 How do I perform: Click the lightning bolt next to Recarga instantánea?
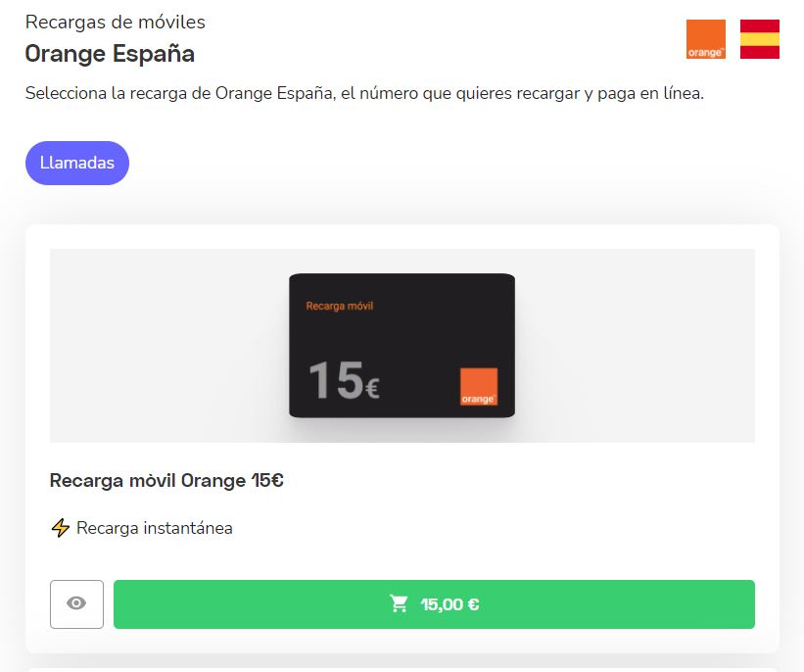tap(60, 528)
